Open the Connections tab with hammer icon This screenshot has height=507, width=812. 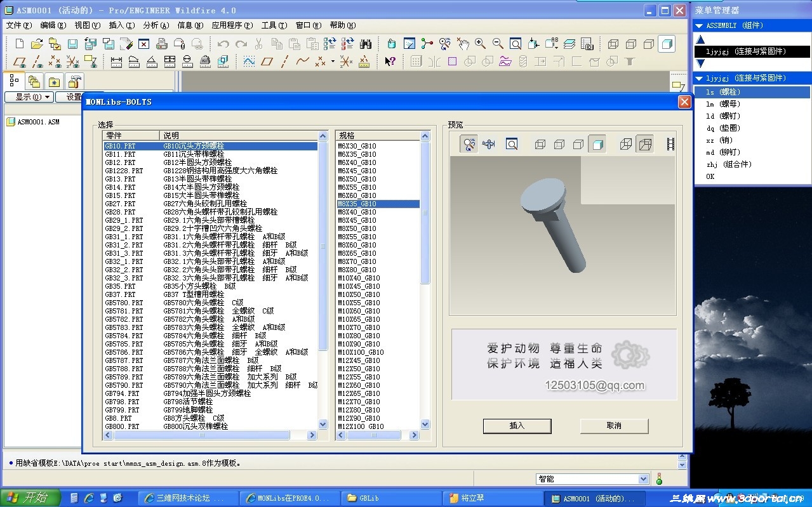point(75,82)
